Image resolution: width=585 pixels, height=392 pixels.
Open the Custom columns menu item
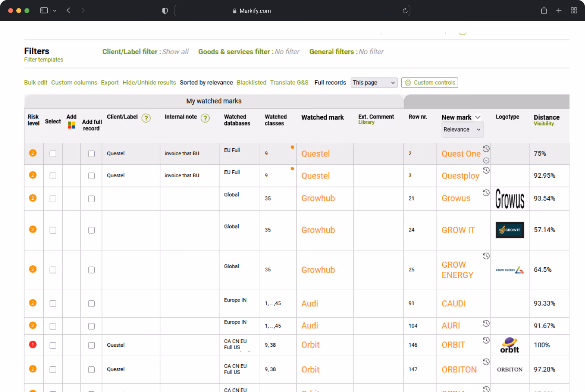pyautogui.click(x=74, y=82)
